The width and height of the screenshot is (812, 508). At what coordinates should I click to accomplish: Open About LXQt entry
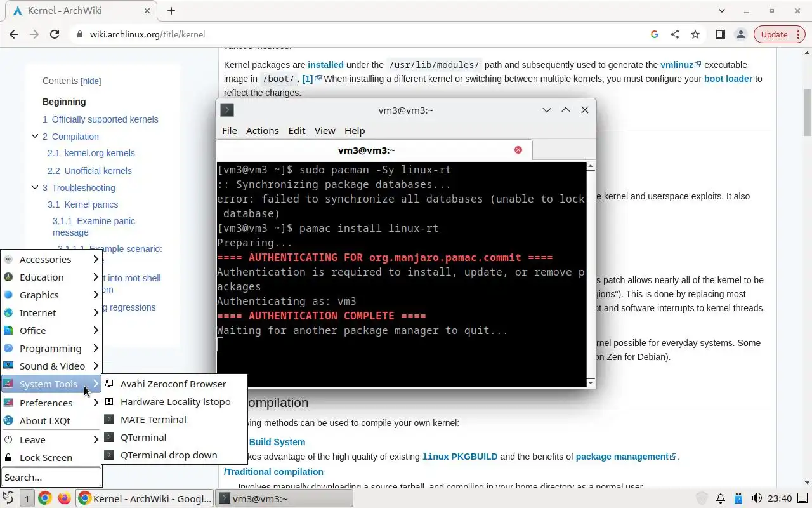pos(51,420)
